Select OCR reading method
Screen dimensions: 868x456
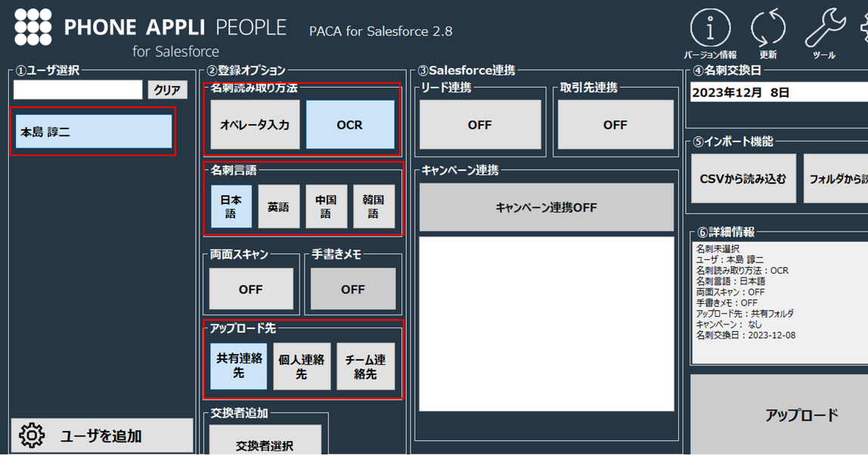tap(350, 125)
